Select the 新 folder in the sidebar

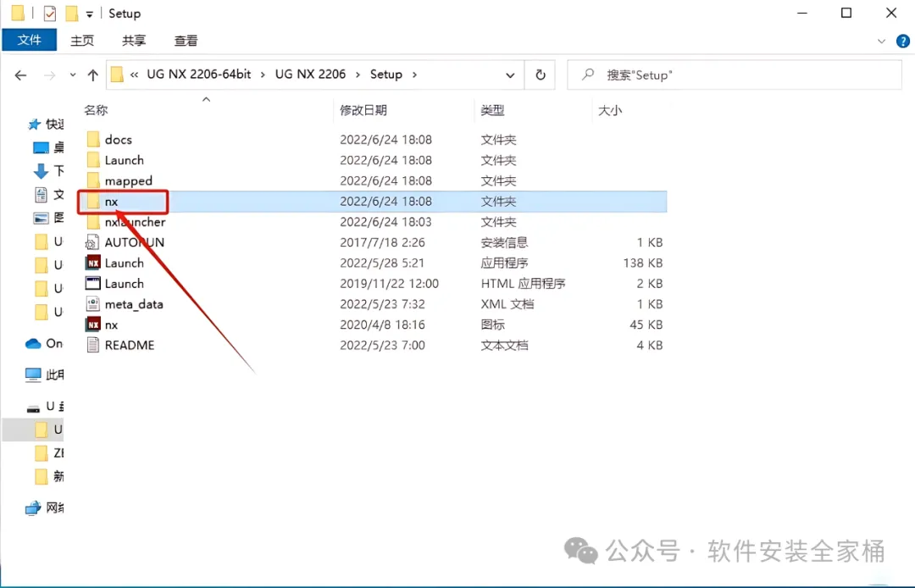[x=49, y=476]
